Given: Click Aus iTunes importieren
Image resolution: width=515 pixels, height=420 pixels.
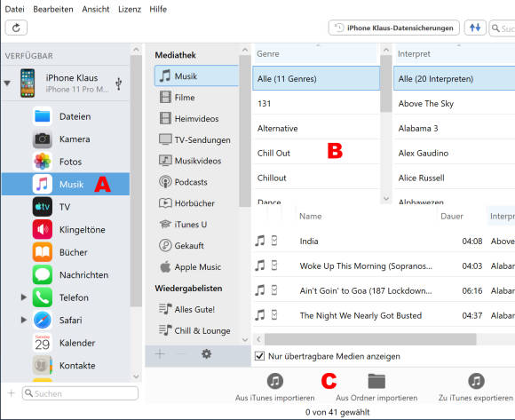Looking at the screenshot, I should click(x=275, y=387).
